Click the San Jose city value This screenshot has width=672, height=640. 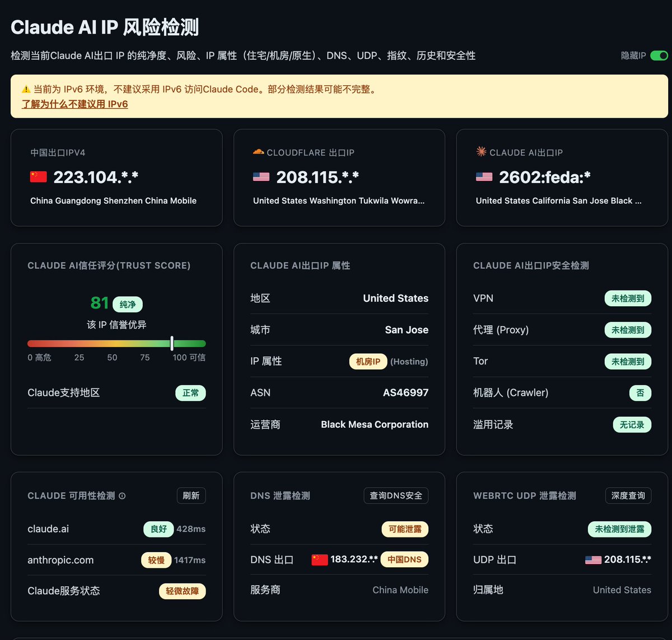coord(407,330)
